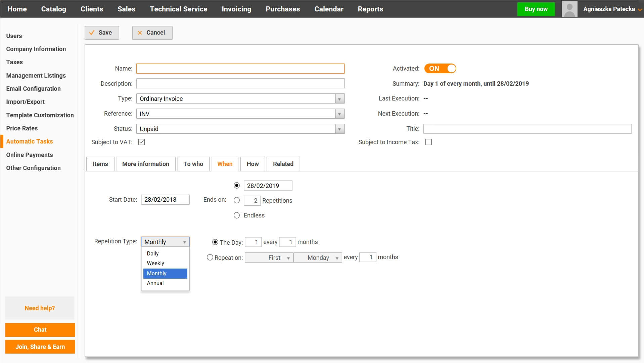Open the Monday weekday dropdown

point(318,257)
